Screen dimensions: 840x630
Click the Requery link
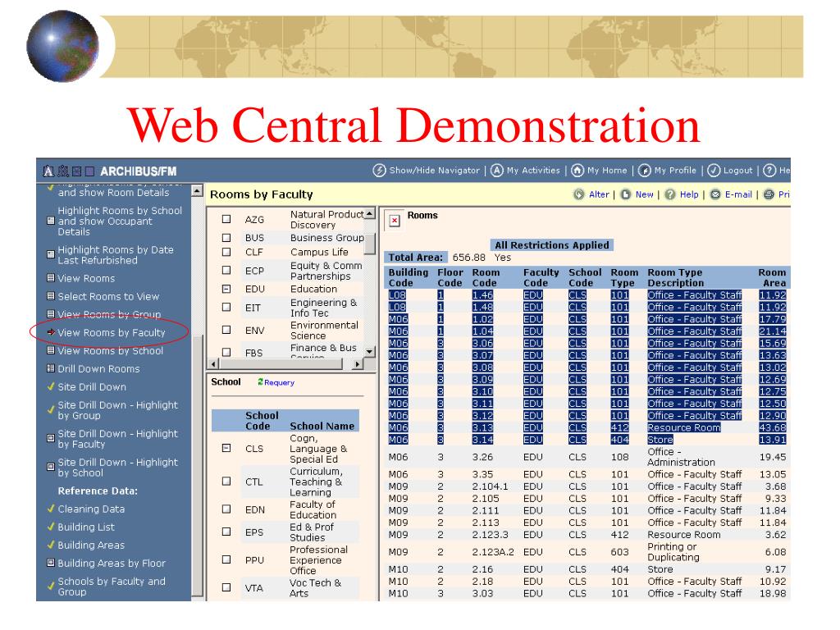coord(279,382)
